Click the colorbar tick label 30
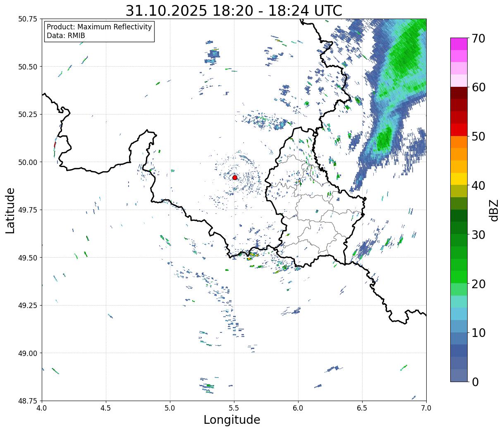This screenshot has width=504, height=430. [x=478, y=234]
